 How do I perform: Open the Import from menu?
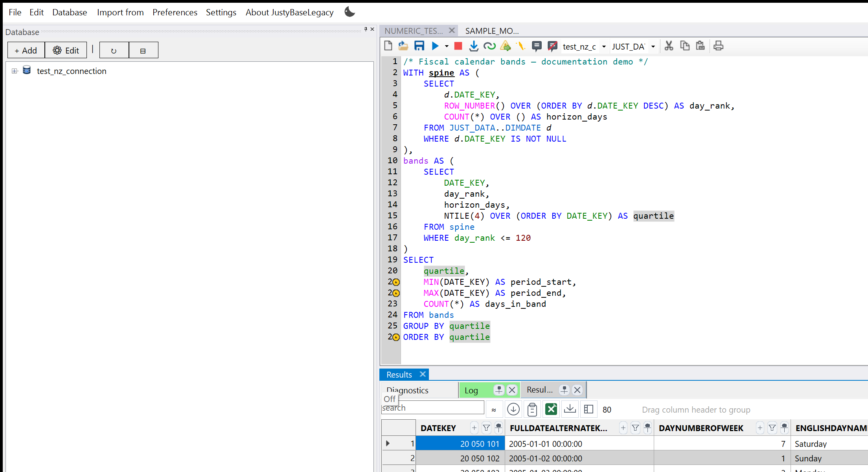point(120,12)
